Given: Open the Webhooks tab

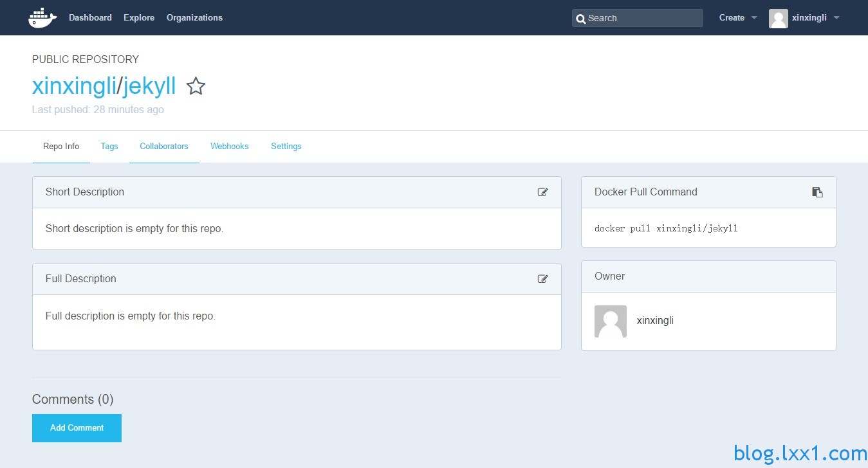Looking at the screenshot, I should point(230,147).
